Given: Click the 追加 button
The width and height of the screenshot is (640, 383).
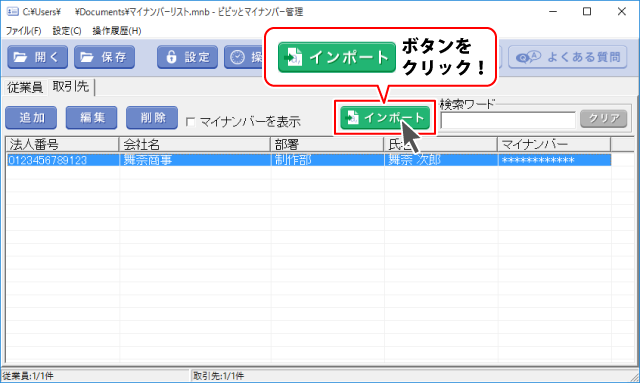Looking at the screenshot, I should [31, 118].
